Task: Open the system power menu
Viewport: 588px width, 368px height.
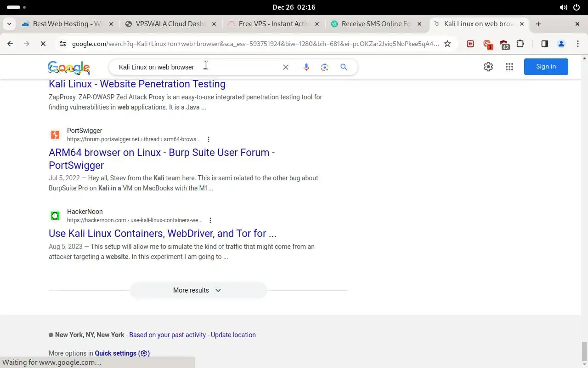Action: [577, 7]
